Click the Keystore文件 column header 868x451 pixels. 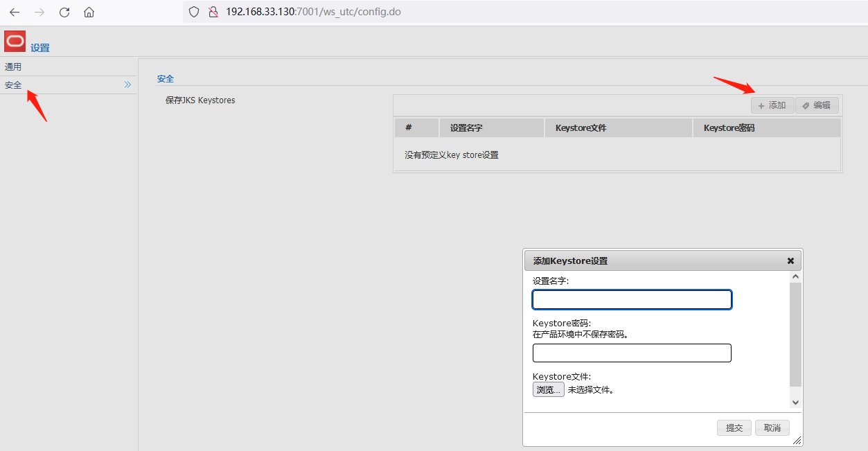619,127
